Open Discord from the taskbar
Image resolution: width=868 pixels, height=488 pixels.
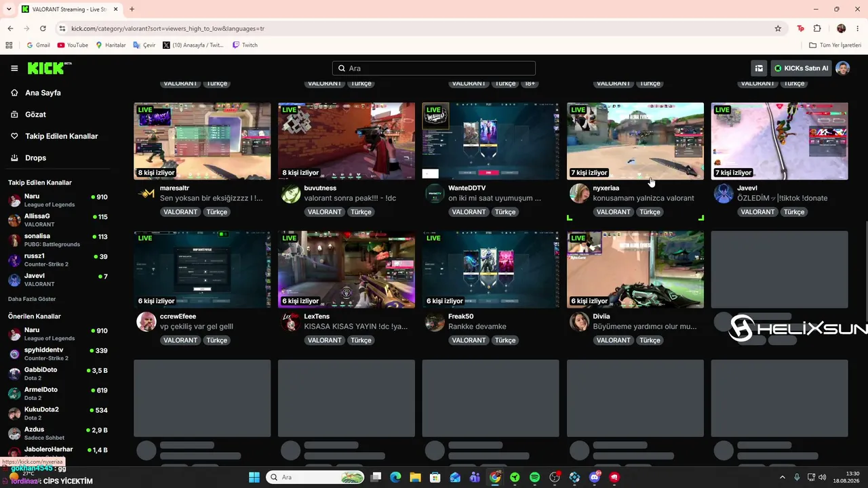pos(595,477)
